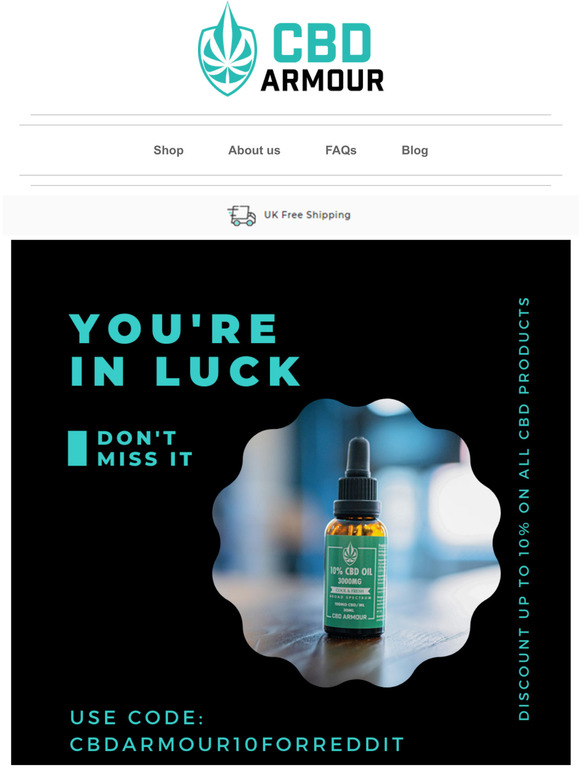The image size is (580, 774).
Task: Click the USE CODE label
Action: (x=137, y=718)
